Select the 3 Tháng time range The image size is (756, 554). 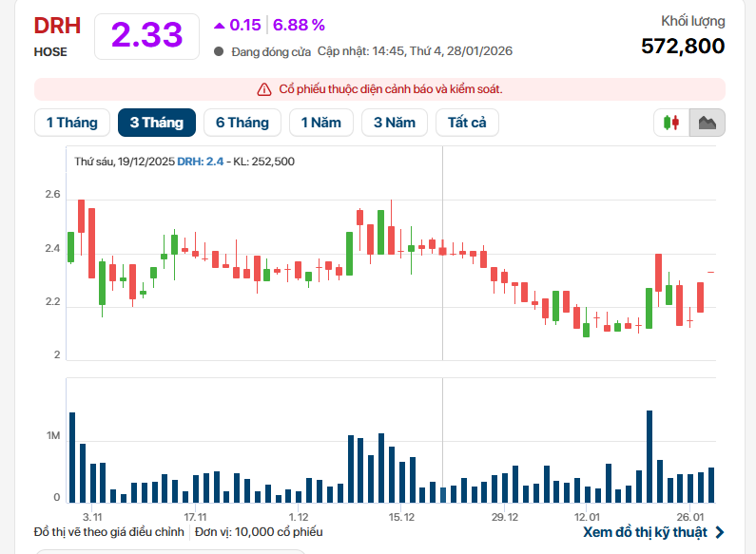click(157, 123)
